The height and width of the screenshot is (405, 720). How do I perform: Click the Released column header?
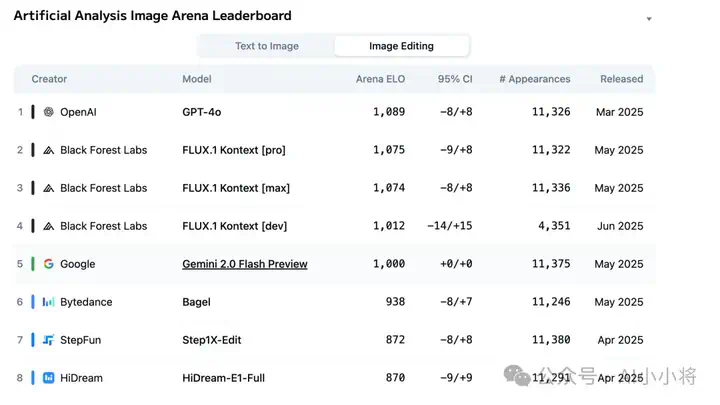622,79
